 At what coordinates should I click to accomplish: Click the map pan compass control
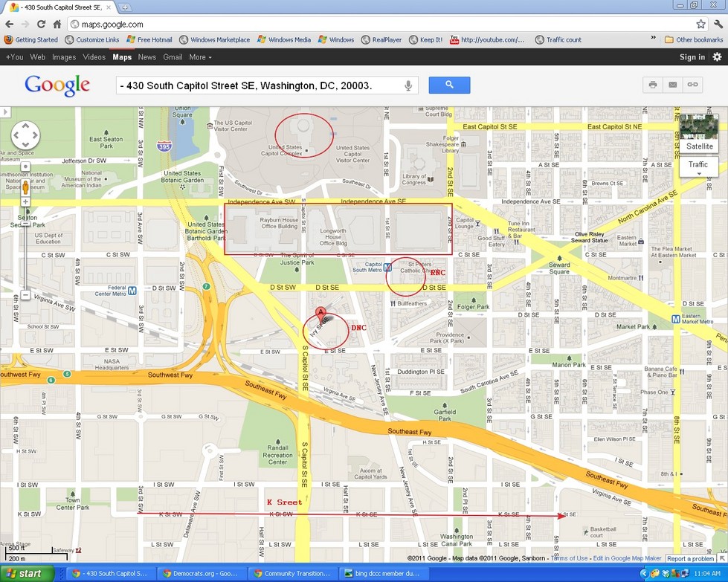click(25, 135)
